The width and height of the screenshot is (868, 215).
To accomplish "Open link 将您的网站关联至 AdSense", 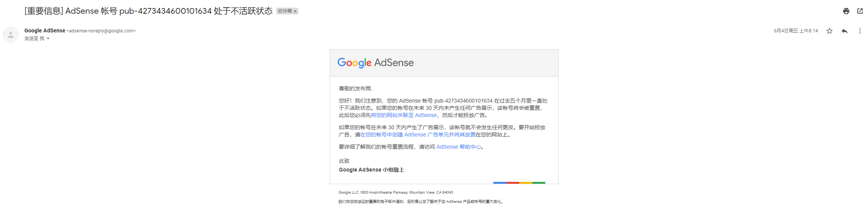I will click(x=404, y=115).
